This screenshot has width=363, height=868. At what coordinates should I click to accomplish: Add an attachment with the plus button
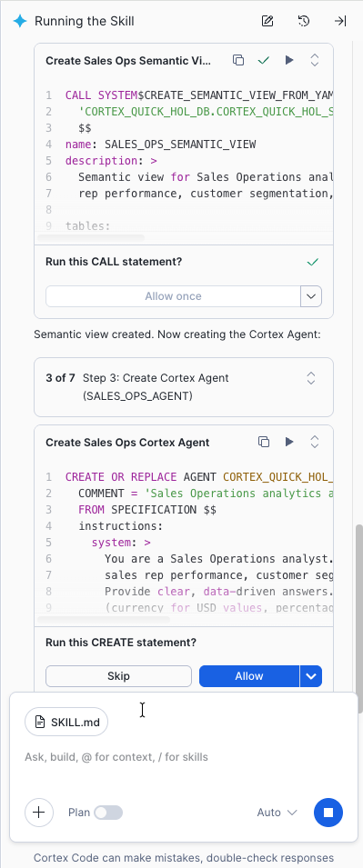click(x=39, y=812)
